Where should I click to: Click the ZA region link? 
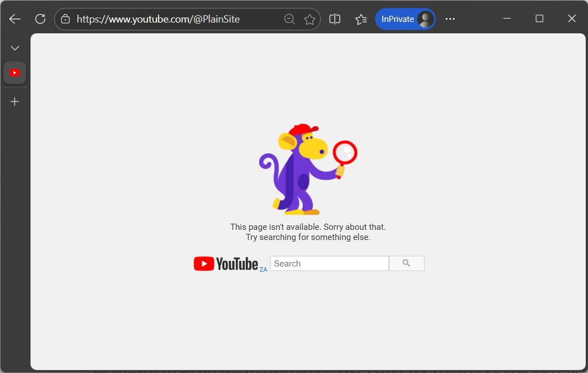(263, 269)
